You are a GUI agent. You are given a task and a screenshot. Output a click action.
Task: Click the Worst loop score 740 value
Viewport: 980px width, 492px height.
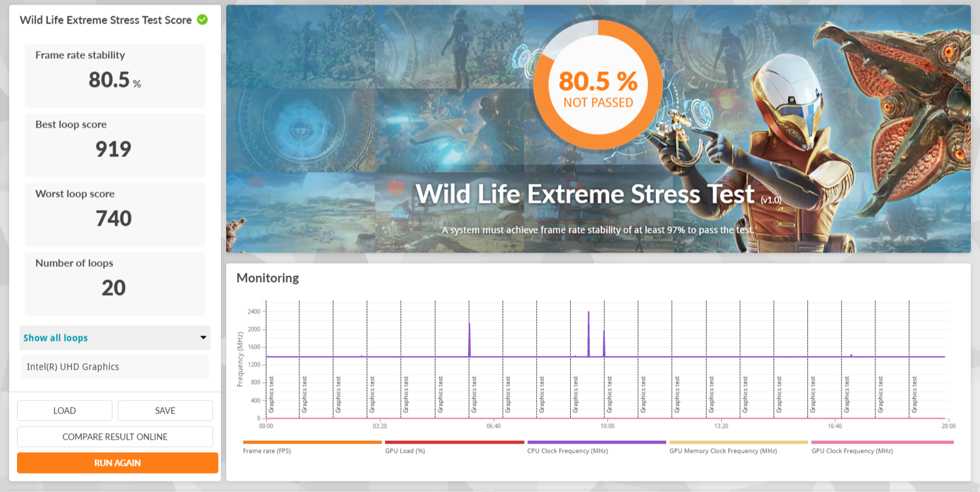point(114,219)
